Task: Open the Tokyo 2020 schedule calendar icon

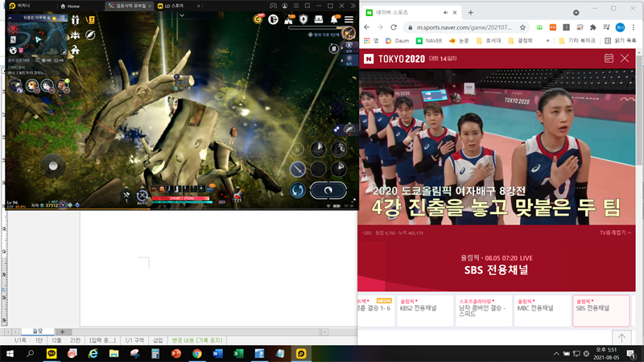Action: click(609, 58)
